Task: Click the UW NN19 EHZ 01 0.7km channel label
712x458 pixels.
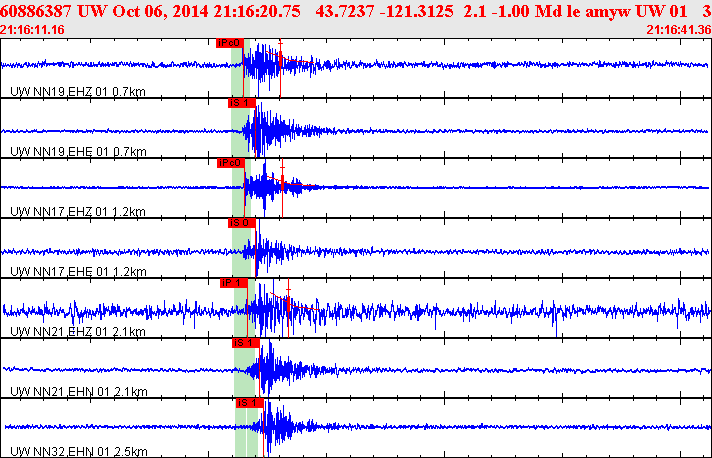Action: (78, 92)
